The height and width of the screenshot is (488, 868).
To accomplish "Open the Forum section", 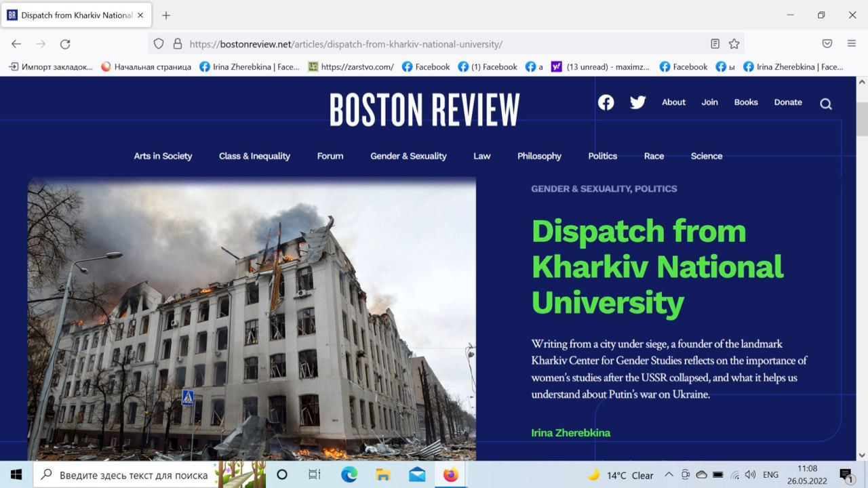I will 330,156.
